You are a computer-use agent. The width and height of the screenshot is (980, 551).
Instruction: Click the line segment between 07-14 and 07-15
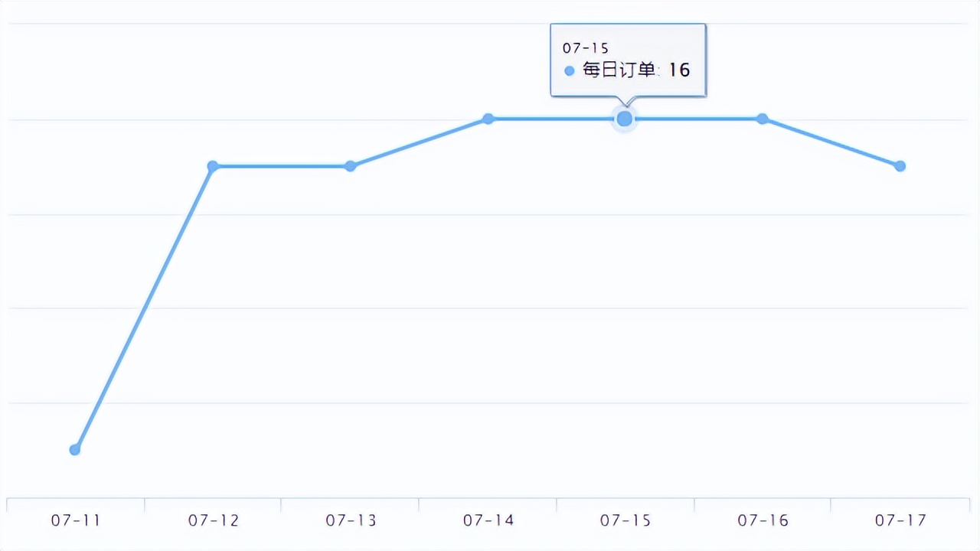pos(556,119)
